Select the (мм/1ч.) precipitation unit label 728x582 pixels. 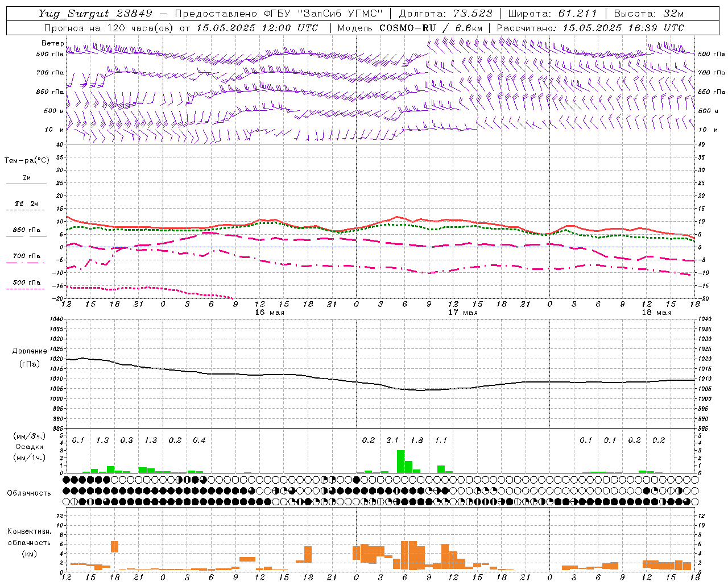tap(30, 458)
